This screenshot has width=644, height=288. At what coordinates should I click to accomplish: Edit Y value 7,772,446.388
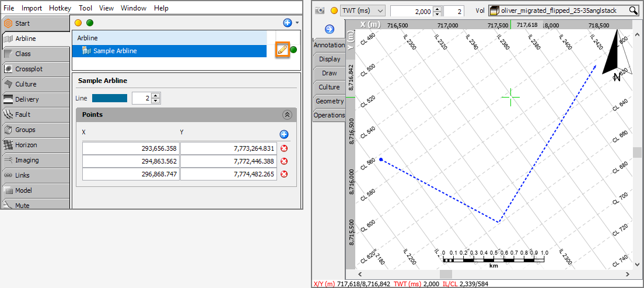pos(228,161)
